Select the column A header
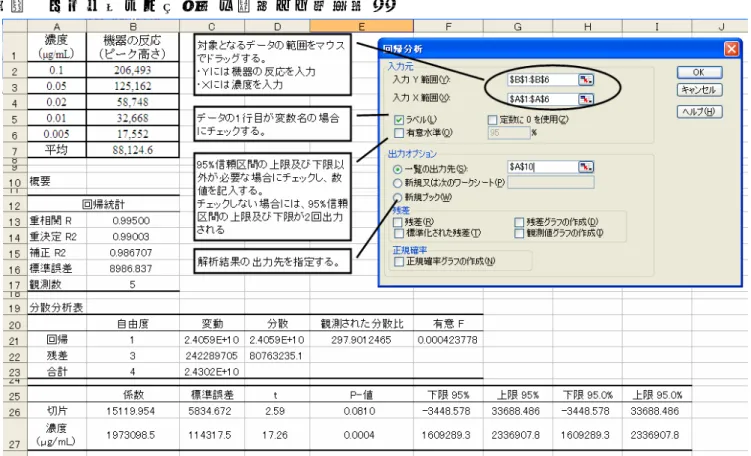This screenshot has width=751, height=456. tap(57, 26)
